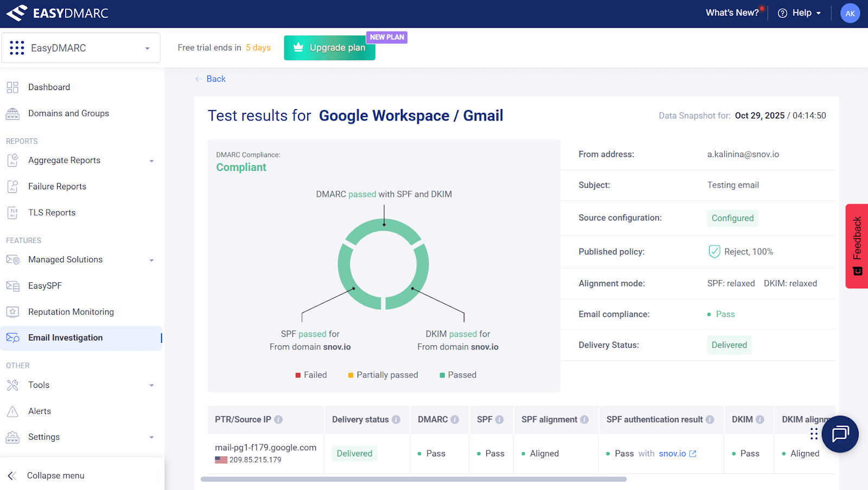Click info icon beside PTR/Source IP header
Screen dimensions: 868x490
[278, 419]
